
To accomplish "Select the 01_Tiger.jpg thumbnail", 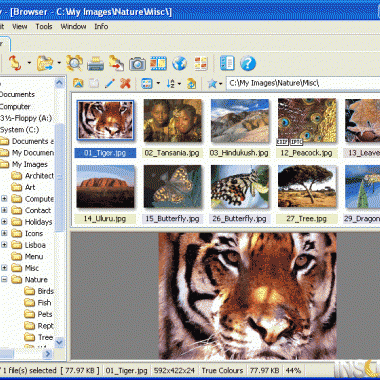I will point(105,119).
